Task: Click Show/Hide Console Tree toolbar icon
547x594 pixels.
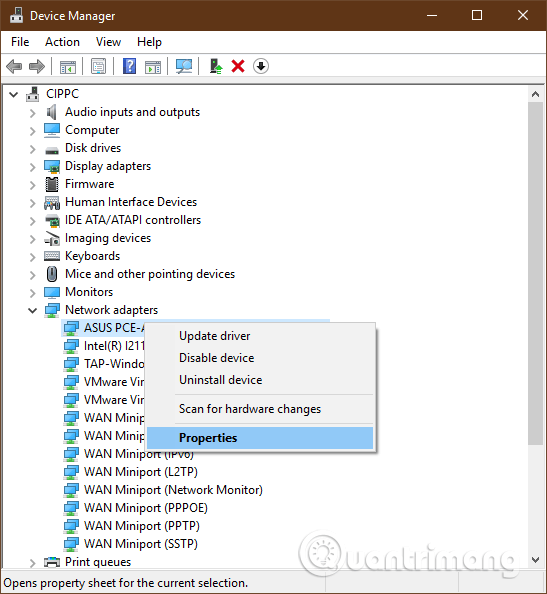Action: click(68, 67)
